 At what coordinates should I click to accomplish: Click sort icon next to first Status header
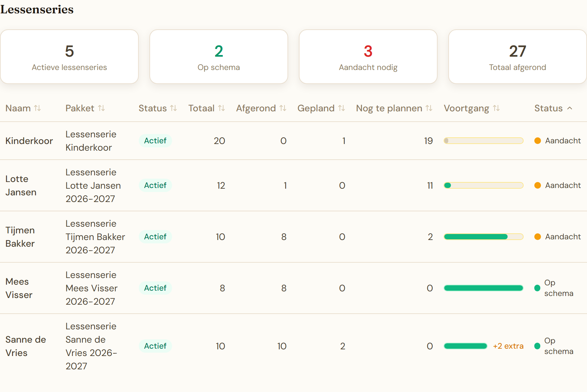173,108
